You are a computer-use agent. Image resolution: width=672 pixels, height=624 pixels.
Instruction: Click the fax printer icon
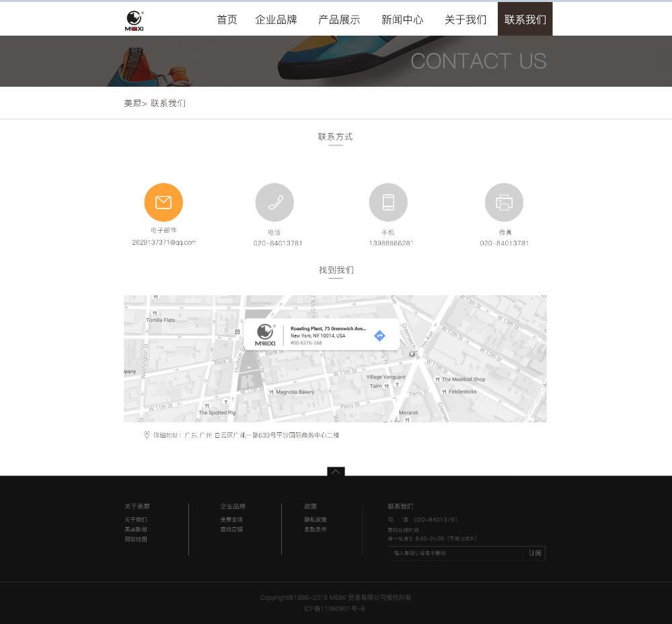[x=504, y=202]
